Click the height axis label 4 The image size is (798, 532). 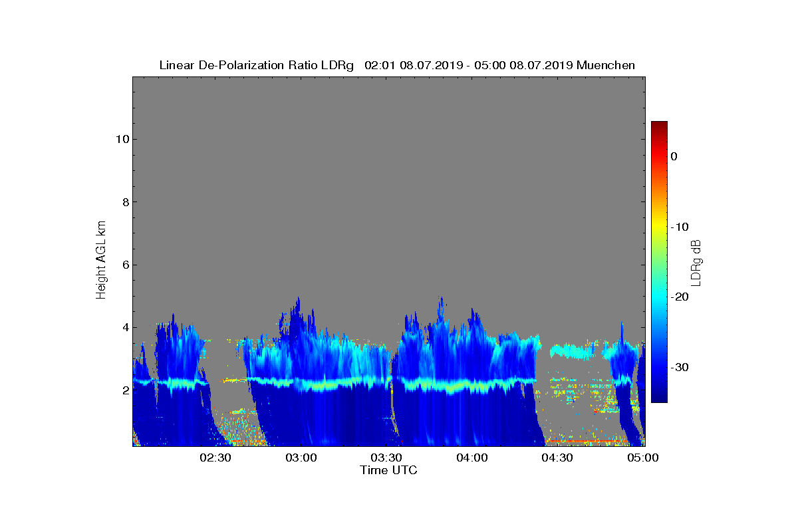click(x=125, y=327)
